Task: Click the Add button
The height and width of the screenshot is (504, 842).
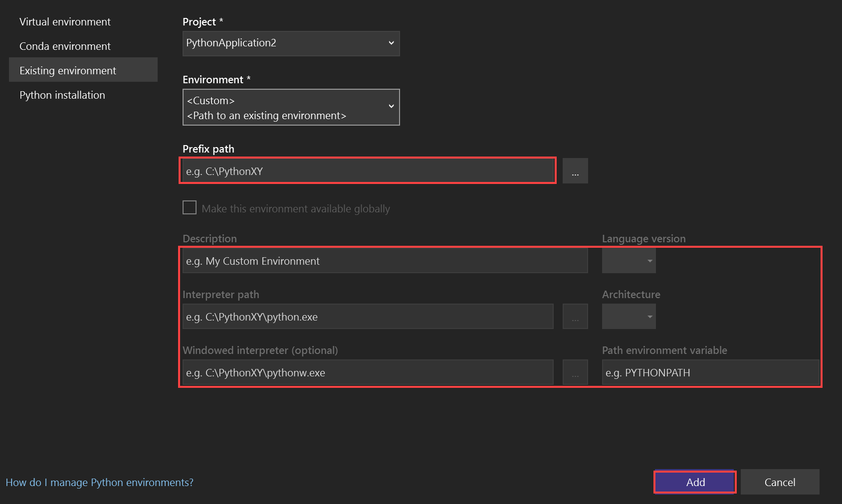Action: [x=694, y=482]
